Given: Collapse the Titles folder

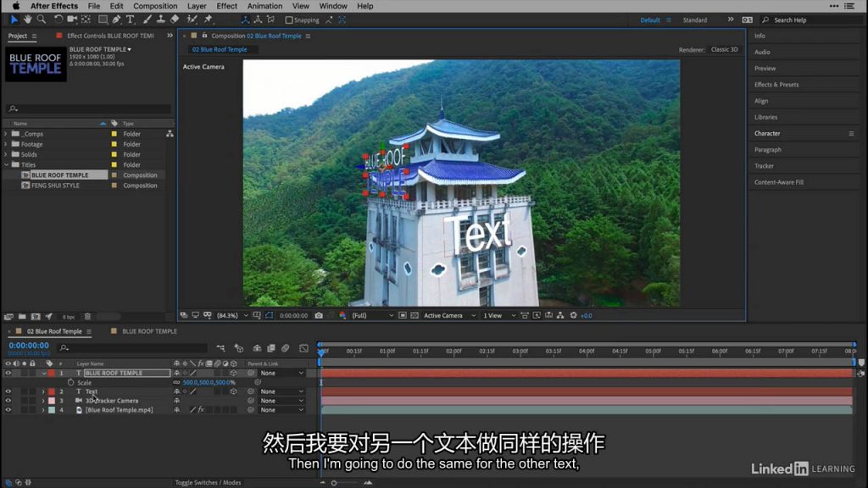Looking at the screenshot, I should (6, 165).
